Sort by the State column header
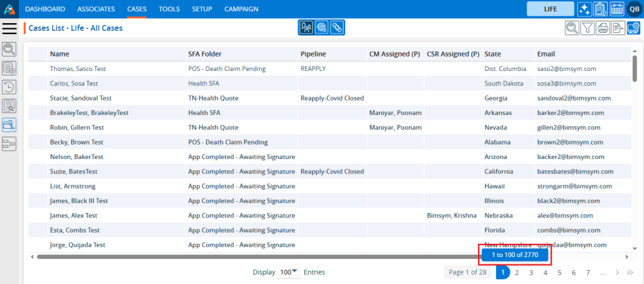 (492, 54)
